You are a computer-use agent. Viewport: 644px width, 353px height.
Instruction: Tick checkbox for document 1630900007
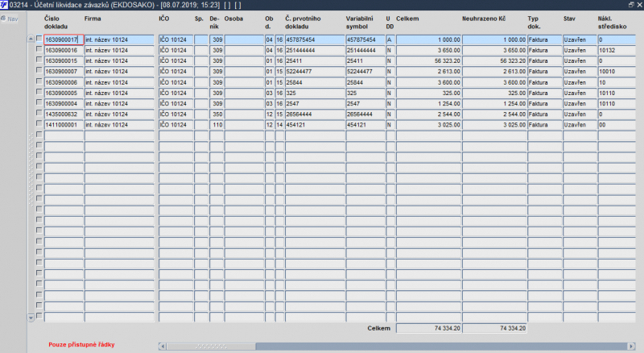pyautogui.click(x=39, y=70)
